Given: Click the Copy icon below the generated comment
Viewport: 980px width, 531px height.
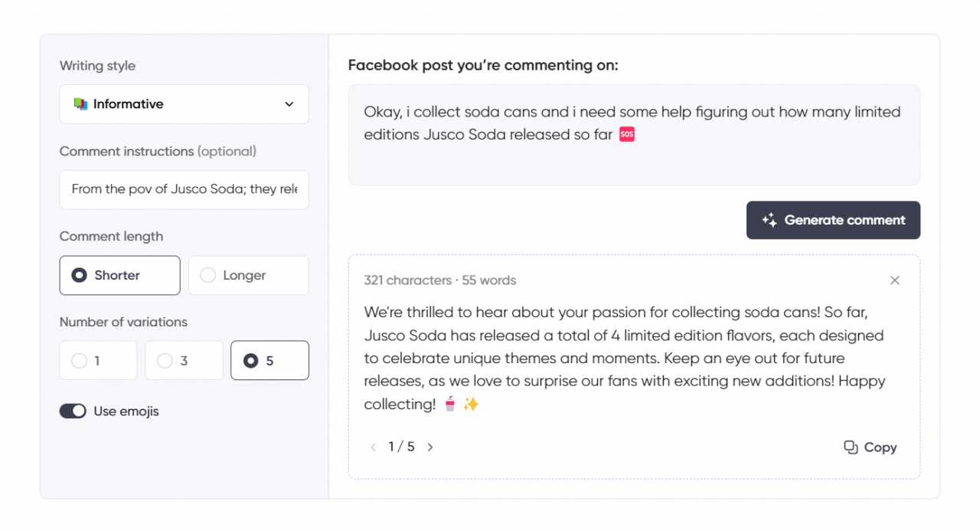Looking at the screenshot, I should pyautogui.click(x=851, y=447).
